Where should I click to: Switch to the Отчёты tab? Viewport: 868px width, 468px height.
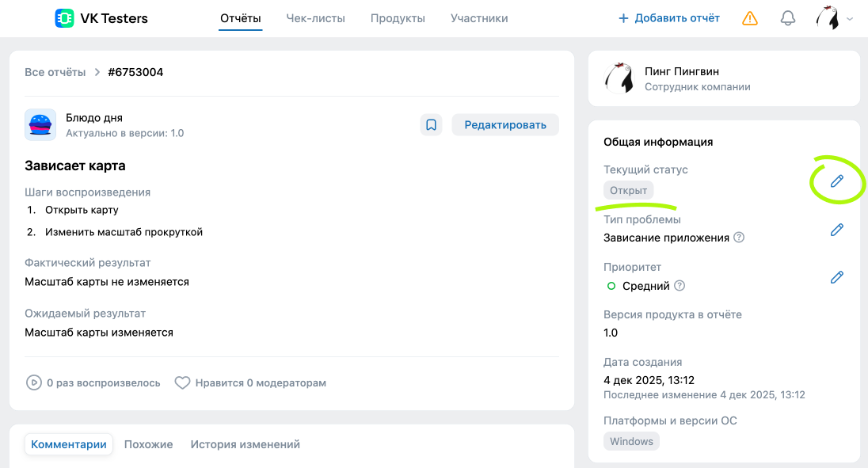click(240, 18)
